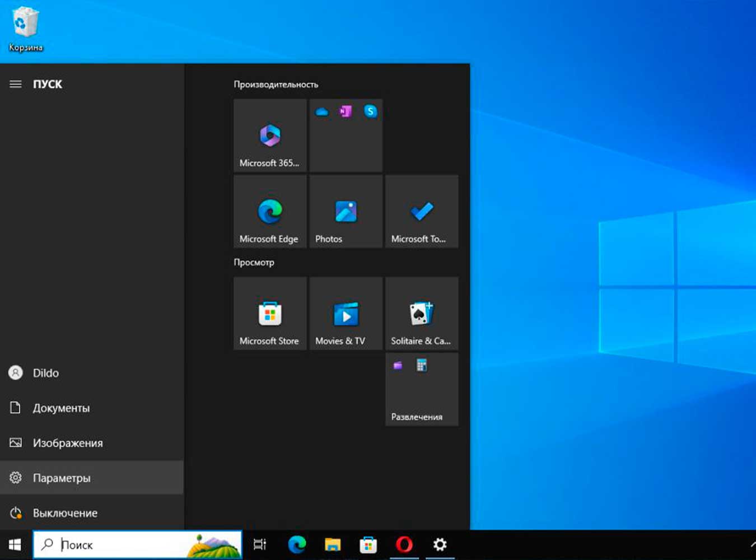
Task: Launch the Movies & TV tile
Action: tap(346, 313)
